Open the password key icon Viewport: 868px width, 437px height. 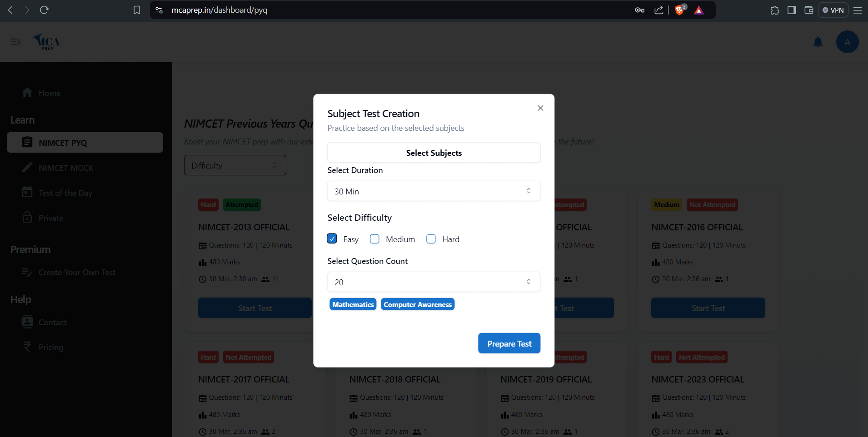coord(639,10)
